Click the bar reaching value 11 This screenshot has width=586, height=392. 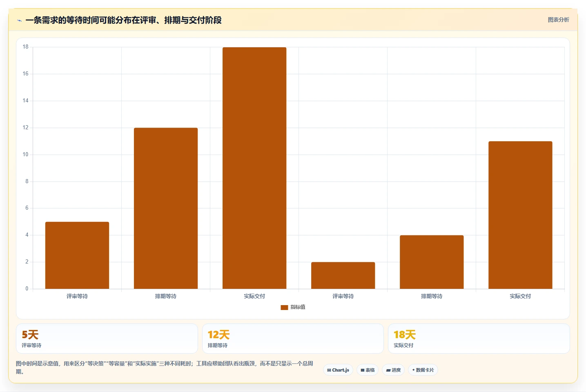(x=520, y=215)
